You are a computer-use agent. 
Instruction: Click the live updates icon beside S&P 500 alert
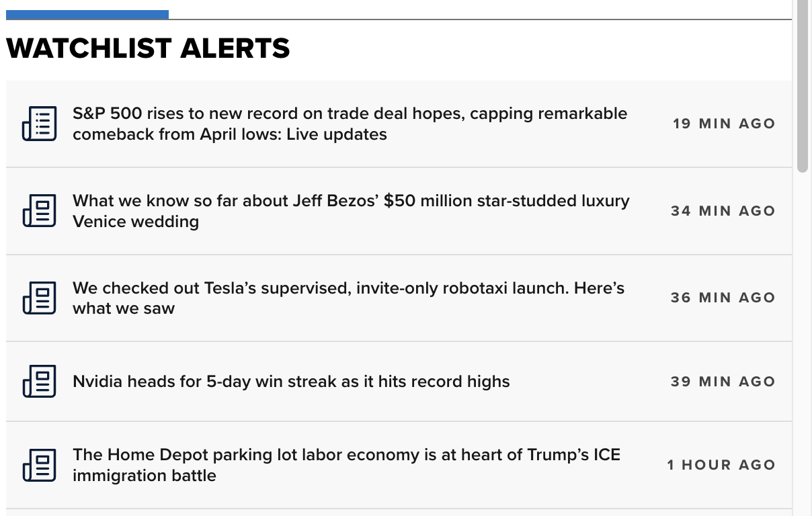(40, 124)
